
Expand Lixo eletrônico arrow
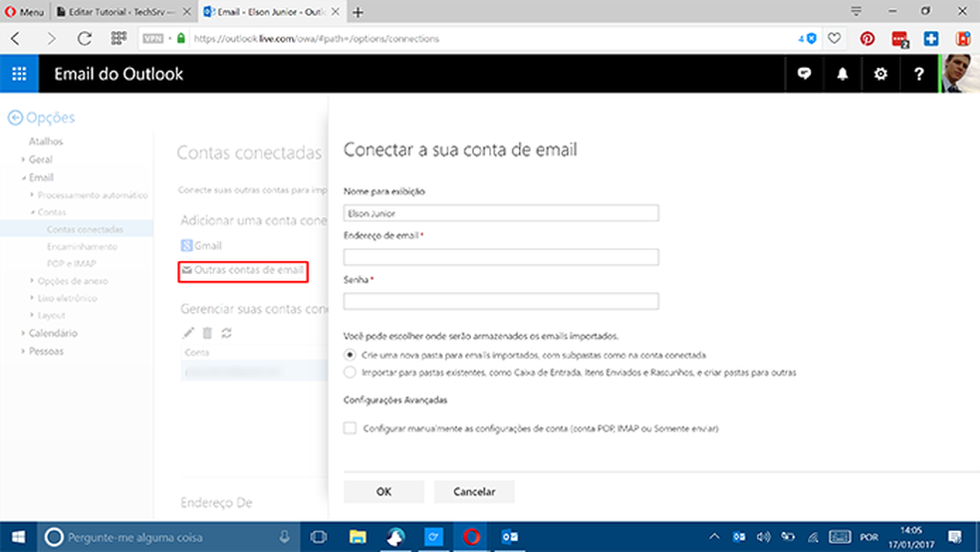32,298
